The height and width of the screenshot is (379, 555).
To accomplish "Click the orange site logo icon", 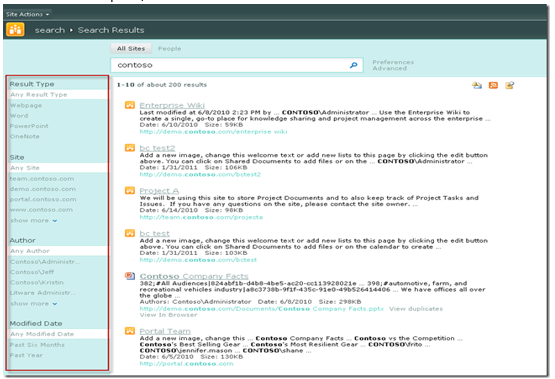I will [x=15, y=30].
